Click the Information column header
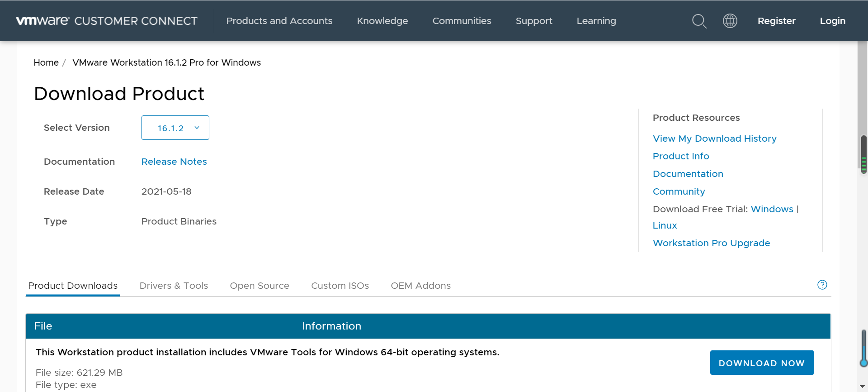This screenshot has width=868, height=392. (x=331, y=326)
